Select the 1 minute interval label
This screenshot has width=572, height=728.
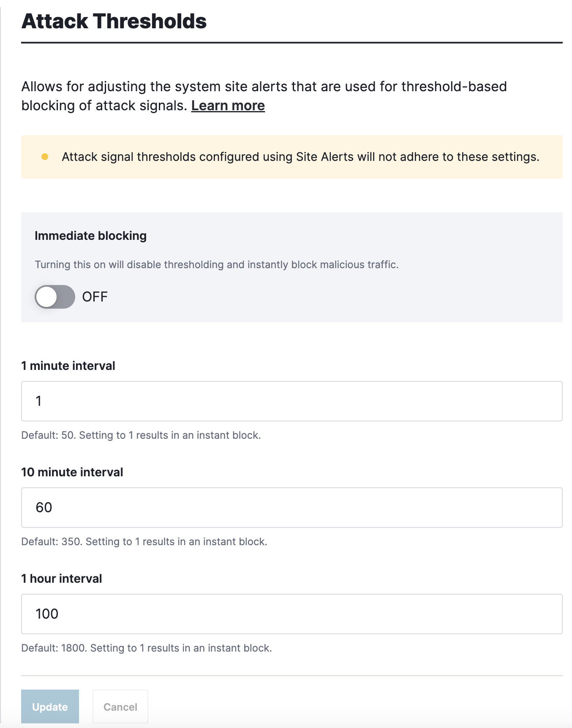(x=68, y=366)
